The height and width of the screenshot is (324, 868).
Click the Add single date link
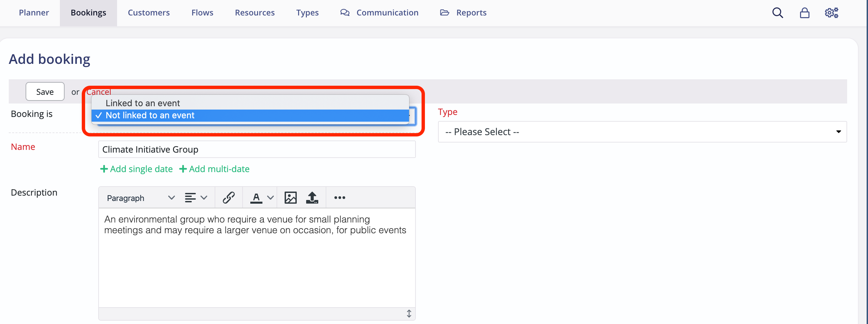pyautogui.click(x=136, y=169)
